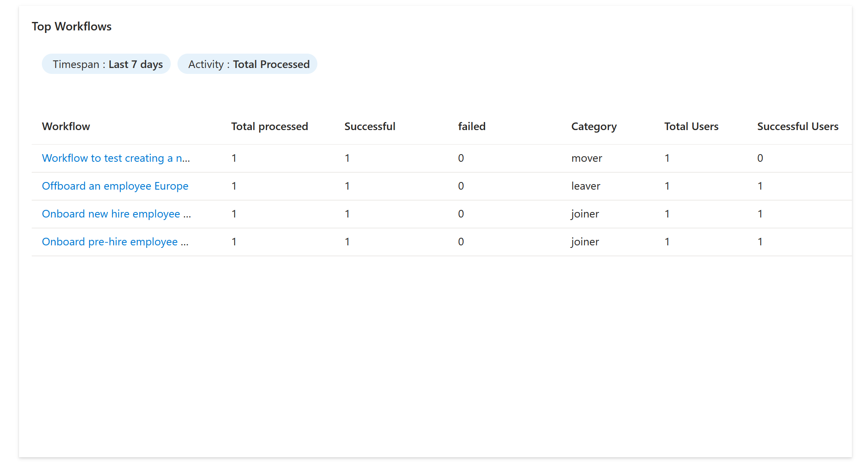Sort by the Total Users column header

pos(691,126)
